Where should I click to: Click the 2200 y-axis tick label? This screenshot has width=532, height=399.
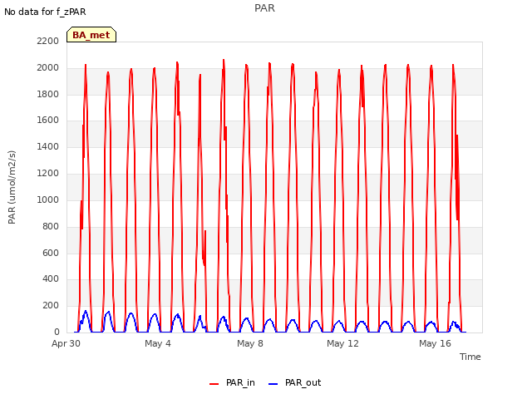coord(48,41)
